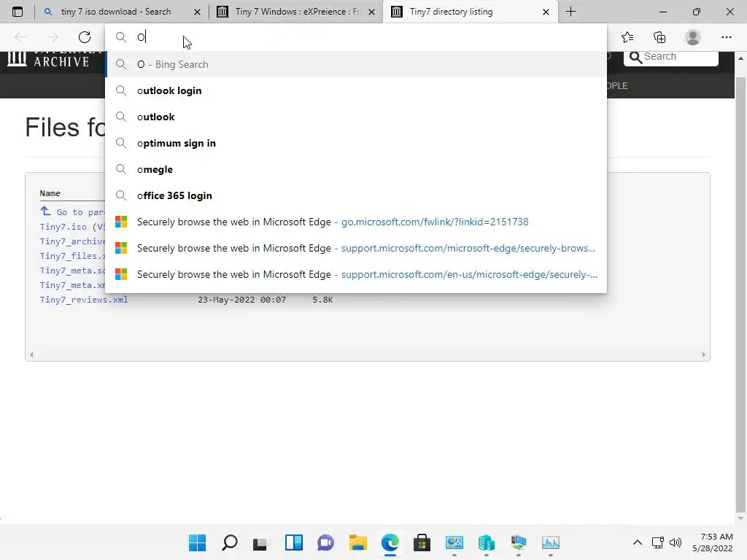
Task: Click the address bar text field
Action: click(355, 37)
